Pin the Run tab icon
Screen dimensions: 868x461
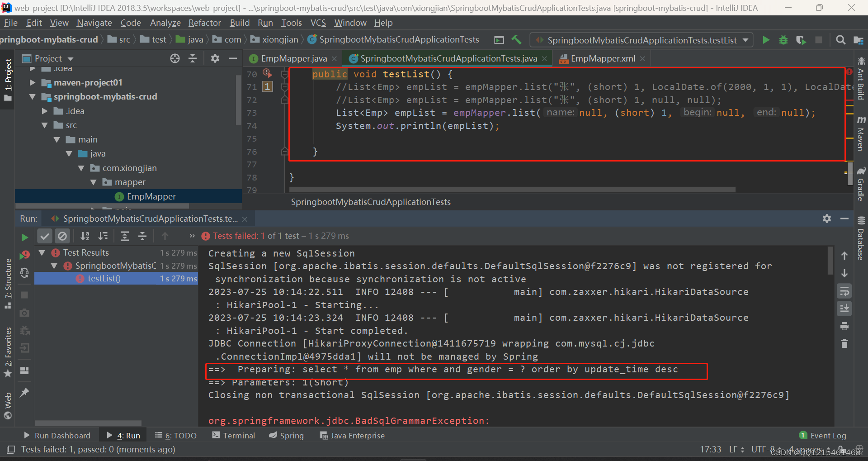pos(24,392)
